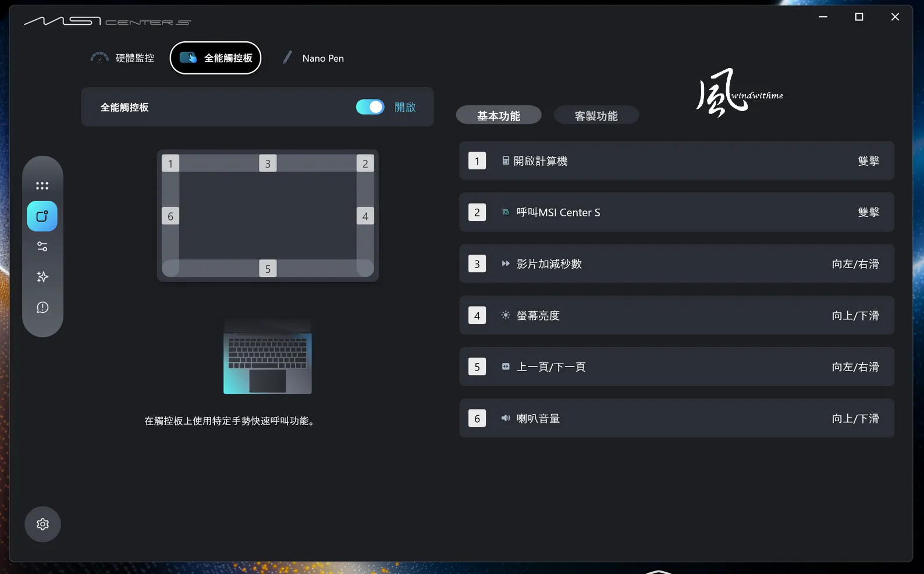Open the sparkle AI sidebar icon

click(x=42, y=277)
